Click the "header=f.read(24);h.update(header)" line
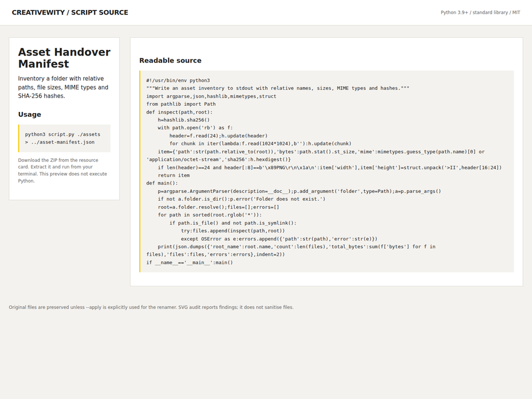Viewport: 532px width, 399px height. coord(218,136)
